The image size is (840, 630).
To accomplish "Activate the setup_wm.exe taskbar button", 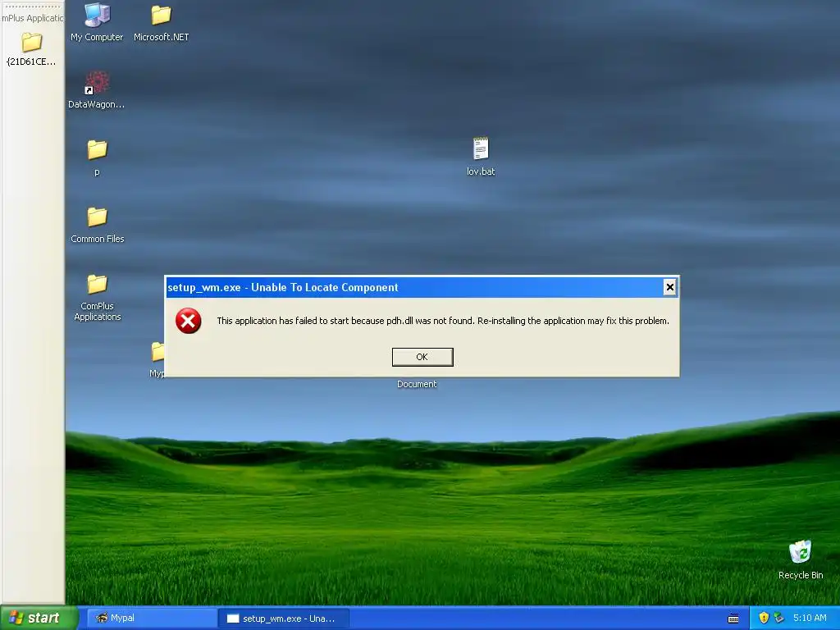I will (284, 619).
